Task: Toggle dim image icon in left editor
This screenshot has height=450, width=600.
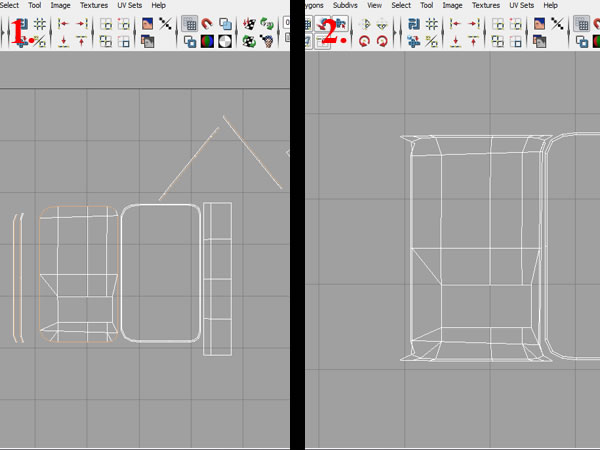Action: click(147, 41)
